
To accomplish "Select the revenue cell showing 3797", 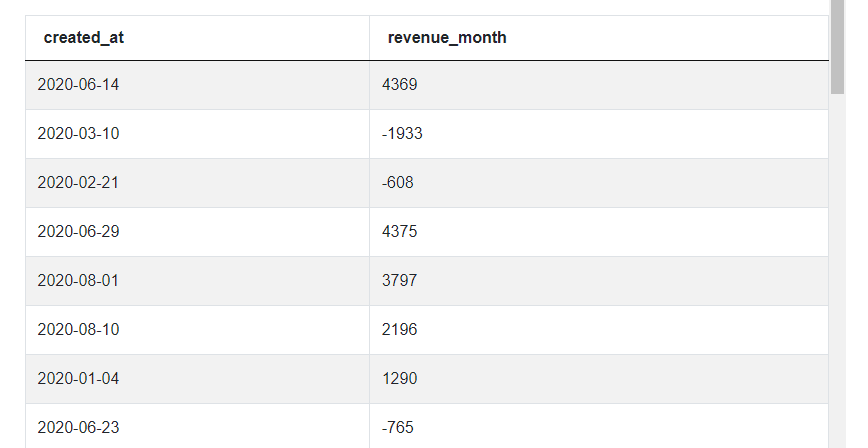I will 400,281.
